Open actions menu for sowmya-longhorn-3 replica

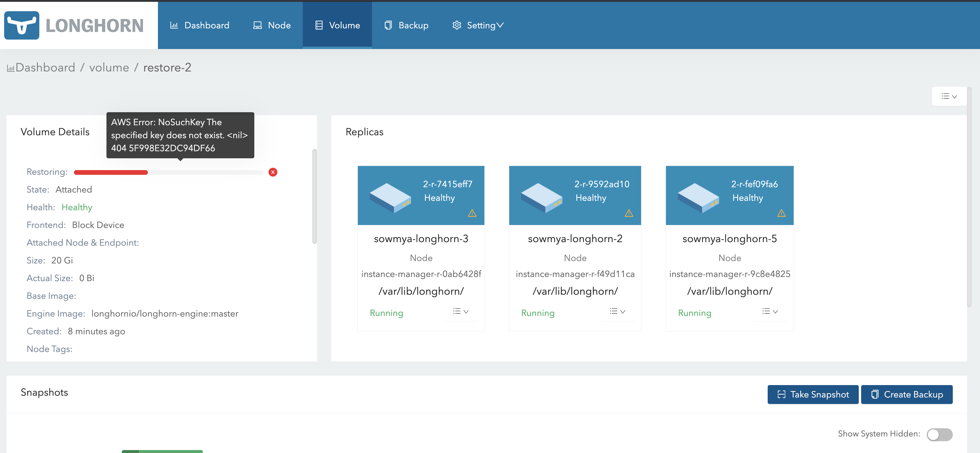tap(461, 312)
